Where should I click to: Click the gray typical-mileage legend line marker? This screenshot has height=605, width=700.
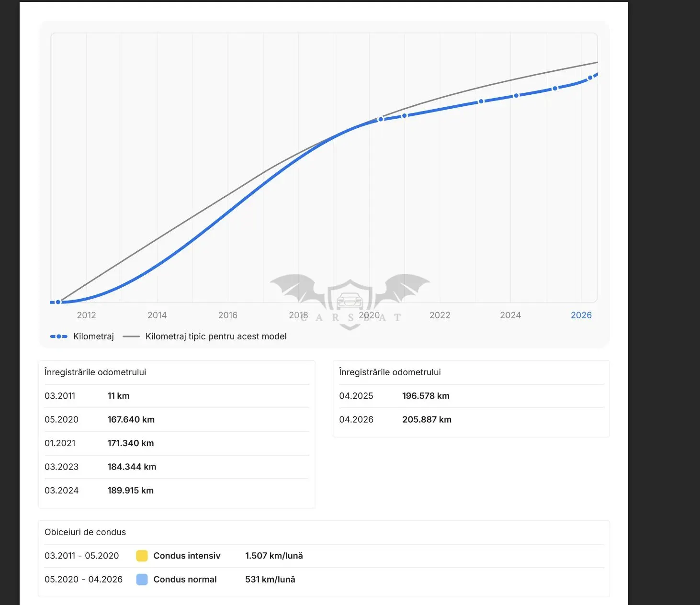click(131, 336)
